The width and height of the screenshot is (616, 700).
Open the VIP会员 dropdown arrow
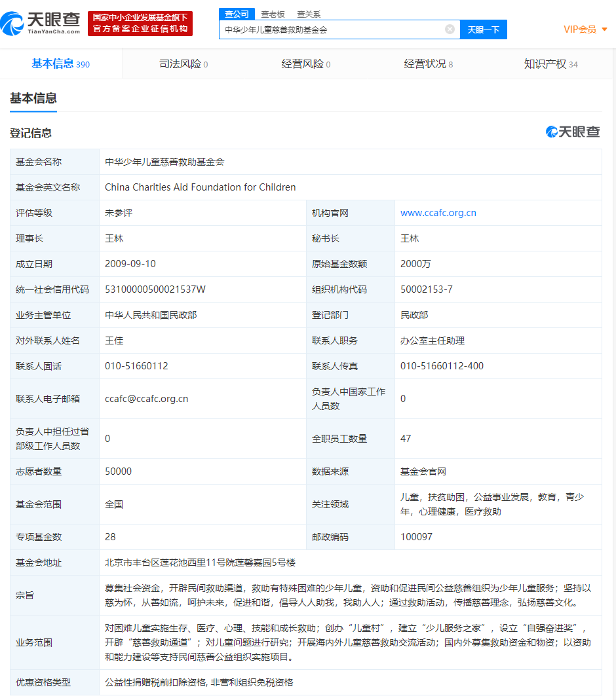point(604,29)
